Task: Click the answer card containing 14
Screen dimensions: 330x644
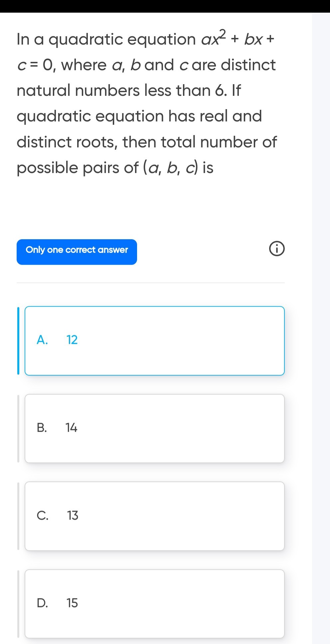Action: click(155, 428)
